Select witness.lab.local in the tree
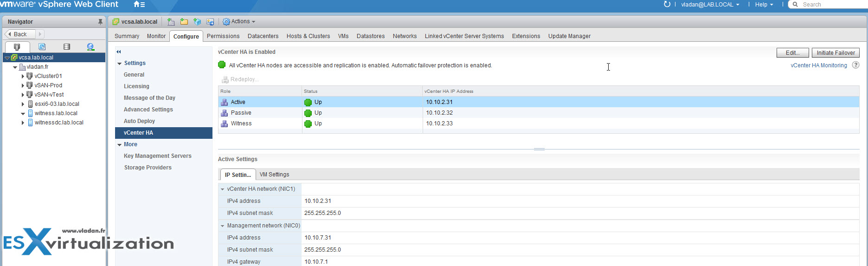 coord(56,113)
